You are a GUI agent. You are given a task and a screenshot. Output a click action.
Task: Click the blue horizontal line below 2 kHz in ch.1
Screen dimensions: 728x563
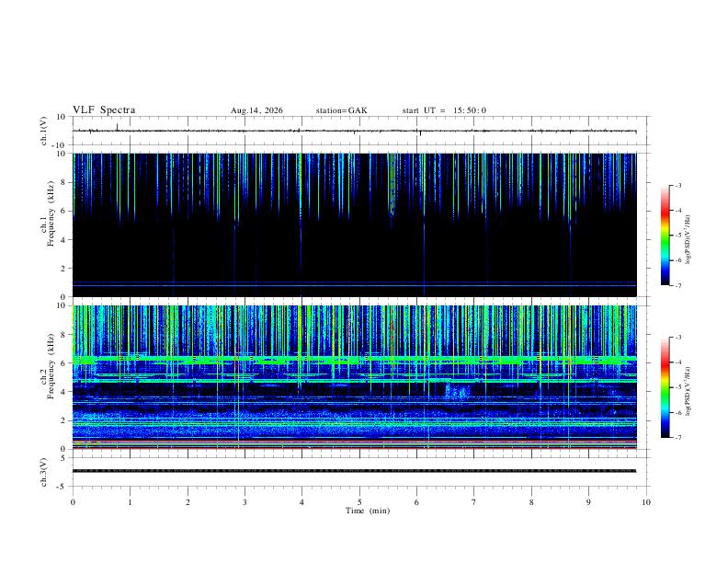point(354,283)
